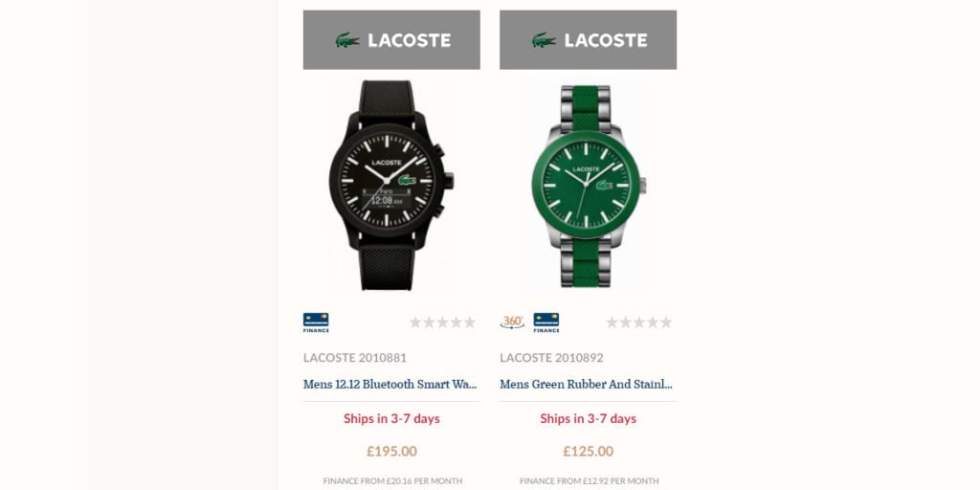Click the crocodile logo in right Lacoste banner
Viewport: 980px width, 490px height.
coord(544,40)
